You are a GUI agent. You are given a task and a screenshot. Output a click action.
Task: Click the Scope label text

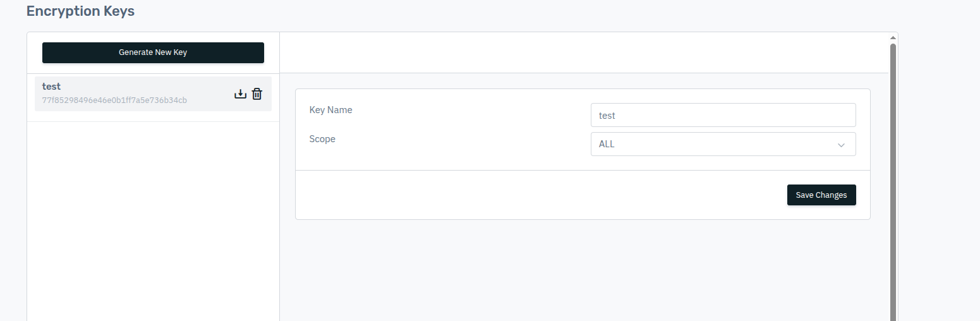pos(322,139)
